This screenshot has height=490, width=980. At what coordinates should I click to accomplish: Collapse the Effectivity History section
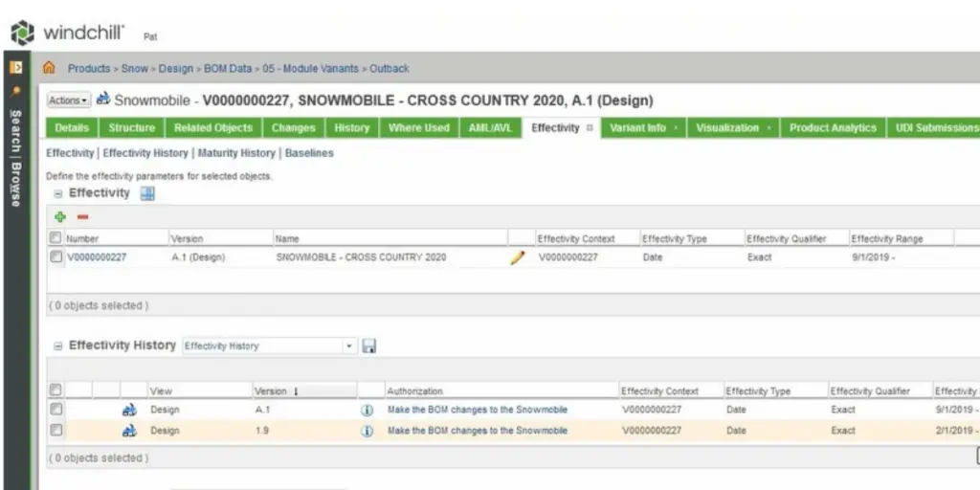[57, 345]
